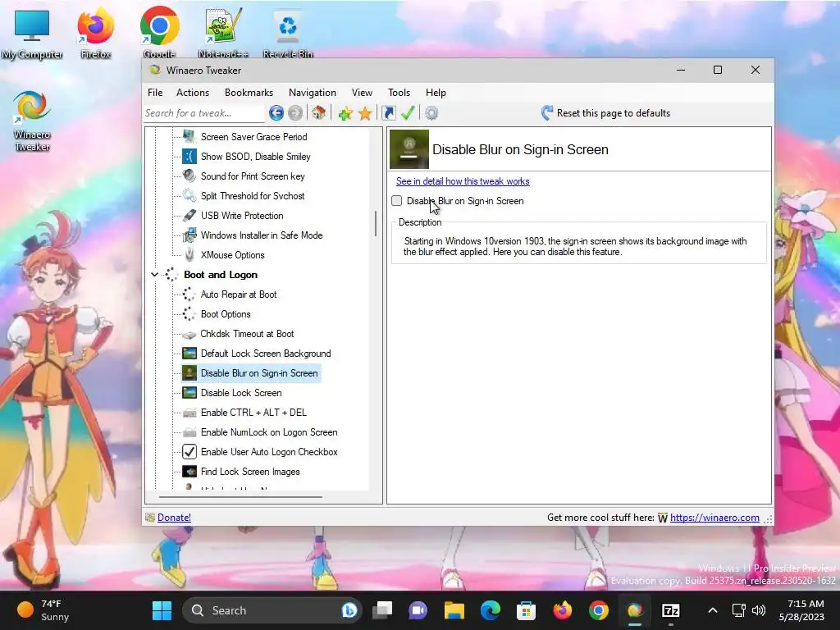Select Winaero Tweaker desktop shortcut
840x630 pixels.
32,121
